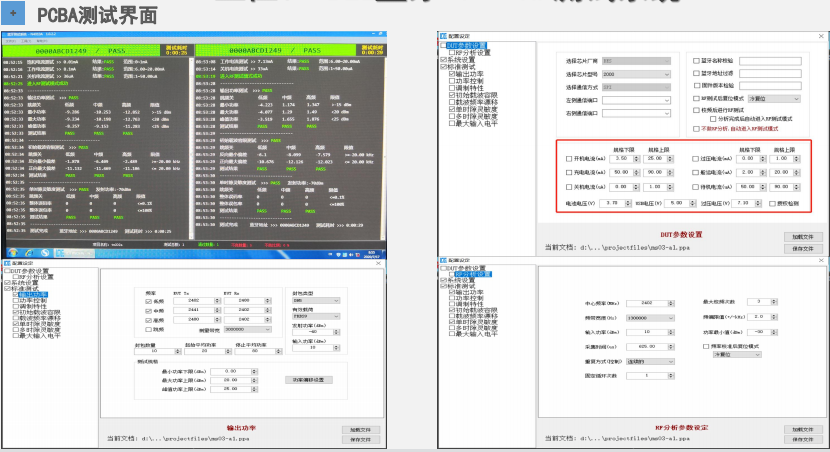Enable 蓝牙名称检验 checkbox
This screenshot has height=452, width=830.
click(x=697, y=61)
